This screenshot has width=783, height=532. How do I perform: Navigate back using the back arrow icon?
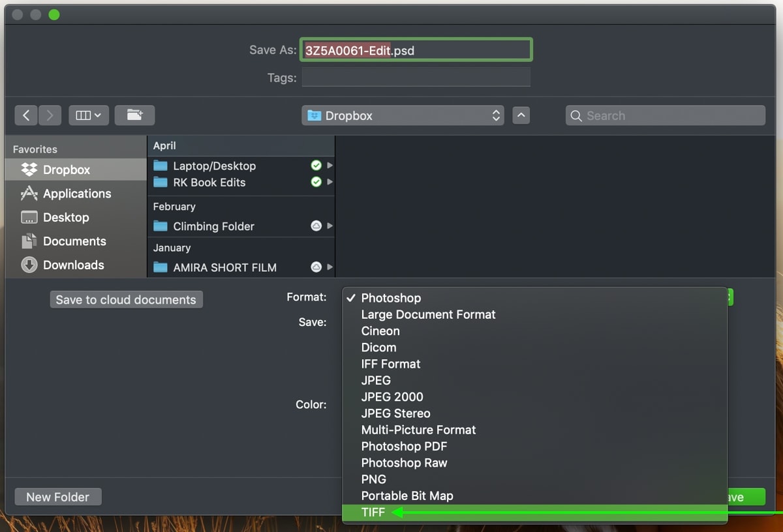click(x=26, y=115)
